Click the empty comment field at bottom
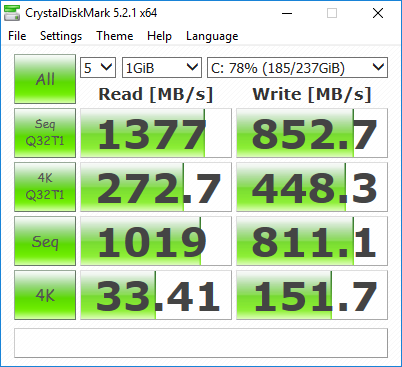The width and height of the screenshot is (402, 367). point(201,343)
